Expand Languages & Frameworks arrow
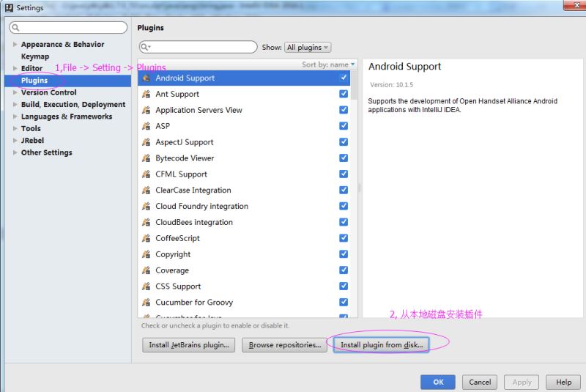The width and height of the screenshot is (586, 392). tap(15, 117)
